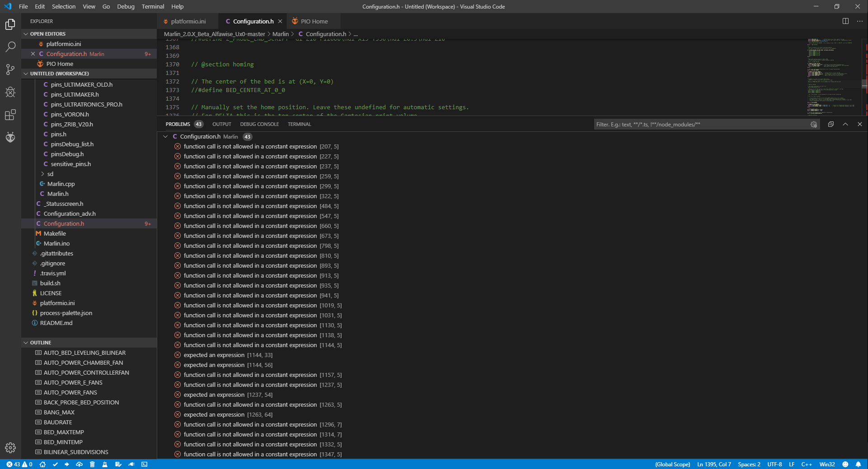Click Win32 configuration in status bar
The height and width of the screenshot is (469, 868).
click(827, 464)
